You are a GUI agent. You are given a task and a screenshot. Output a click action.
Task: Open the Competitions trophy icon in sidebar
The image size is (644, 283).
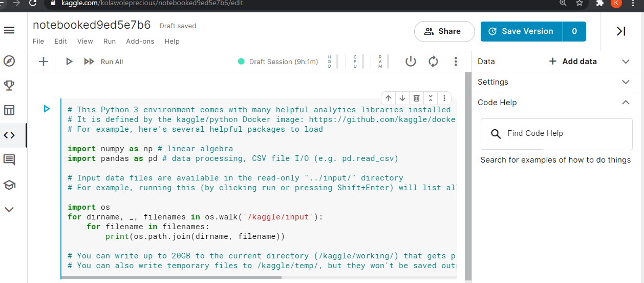pos(9,86)
